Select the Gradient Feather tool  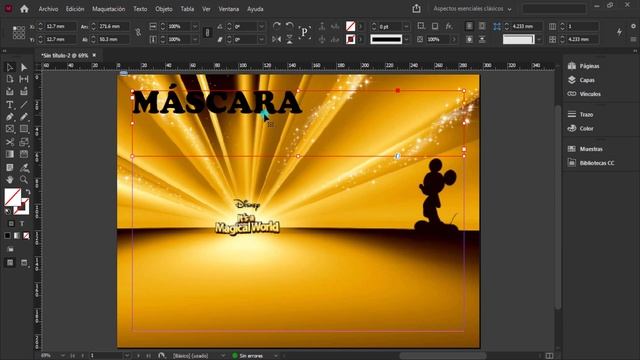[24, 154]
